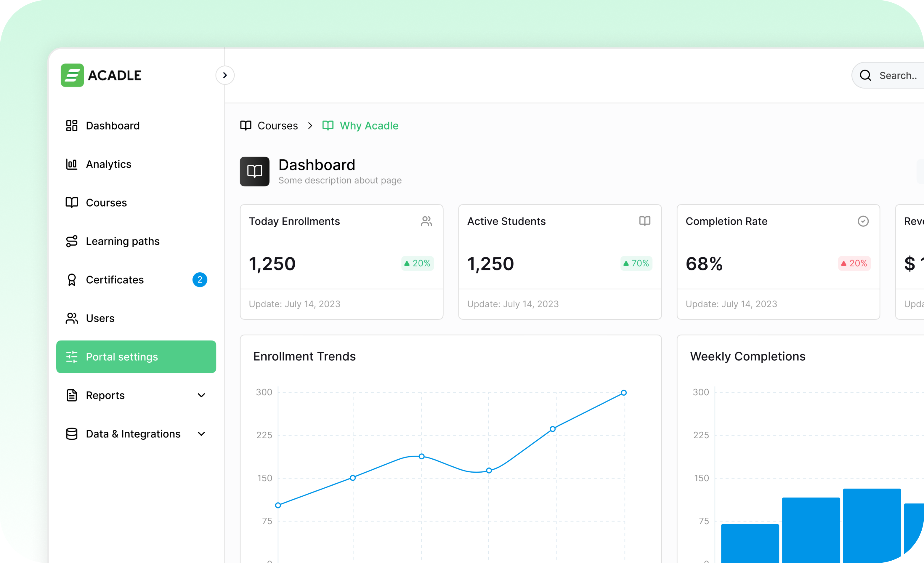Open the Why Acadle breadcrumb link
Viewport: 924px width, 563px height.
pyautogui.click(x=369, y=126)
